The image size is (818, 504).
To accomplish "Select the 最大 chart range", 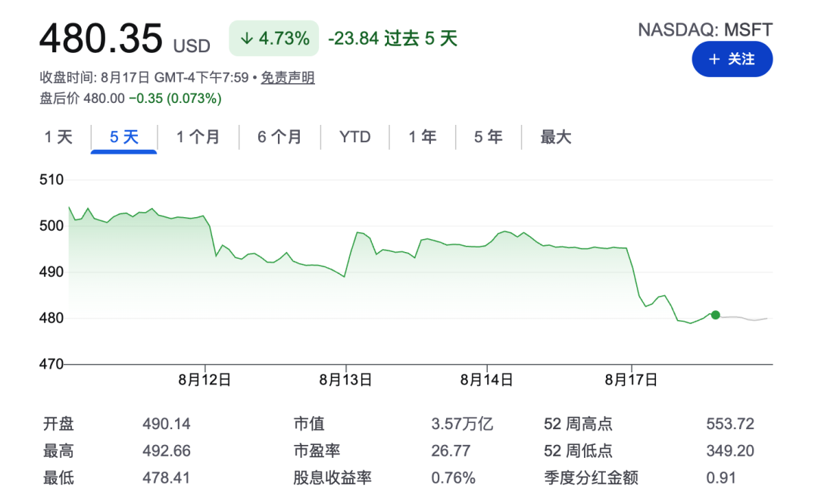I will (x=556, y=137).
